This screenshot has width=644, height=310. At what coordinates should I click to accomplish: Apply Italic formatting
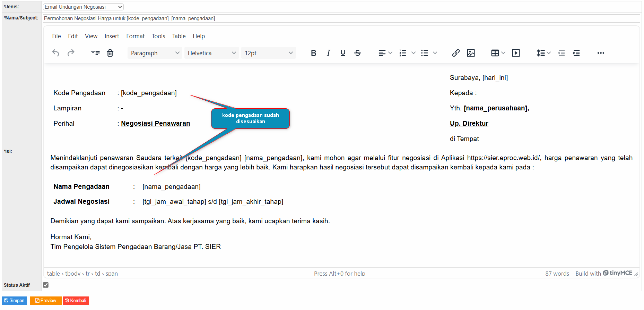[x=328, y=53]
